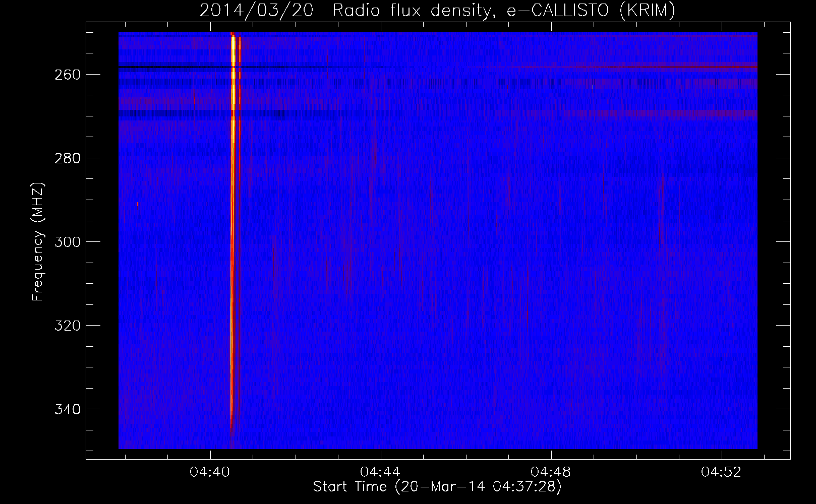Screen dimensions: 816x504
Task: Click the 300 frequency tick label
Action: (67, 242)
